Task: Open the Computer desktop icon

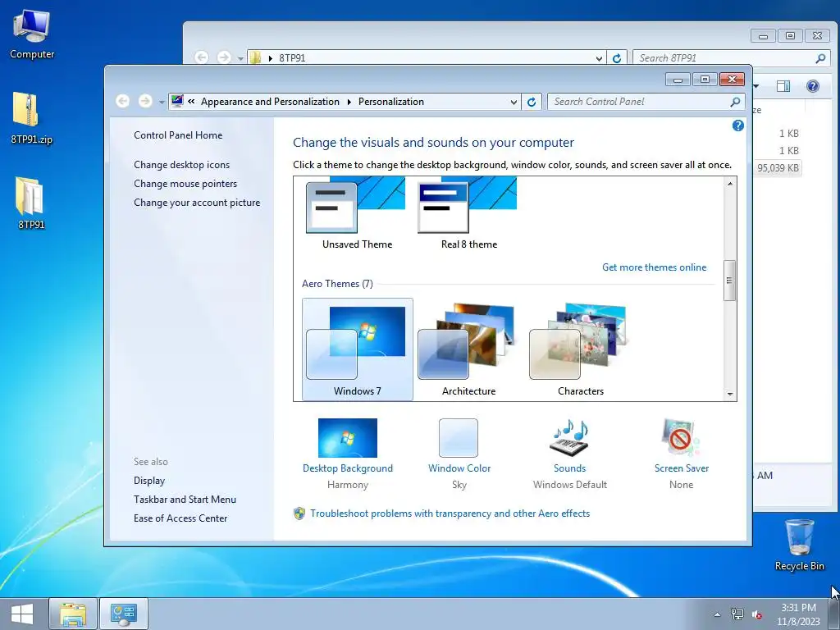Action: coord(32,34)
